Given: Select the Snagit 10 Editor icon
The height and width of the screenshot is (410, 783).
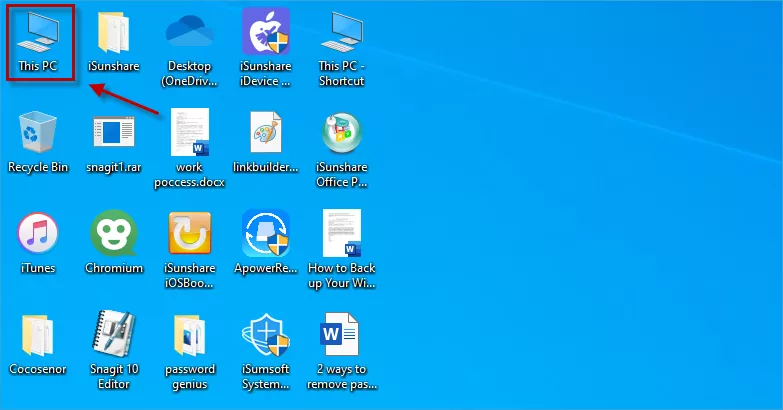Looking at the screenshot, I should pyautogui.click(x=114, y=334).
